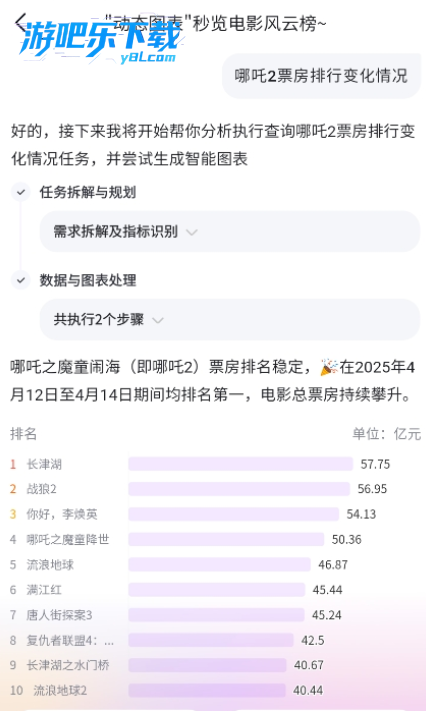The image size is (426, 711).
Task: Click rank 10 entry 流浪地球2
Action: (x=60, y=690)
